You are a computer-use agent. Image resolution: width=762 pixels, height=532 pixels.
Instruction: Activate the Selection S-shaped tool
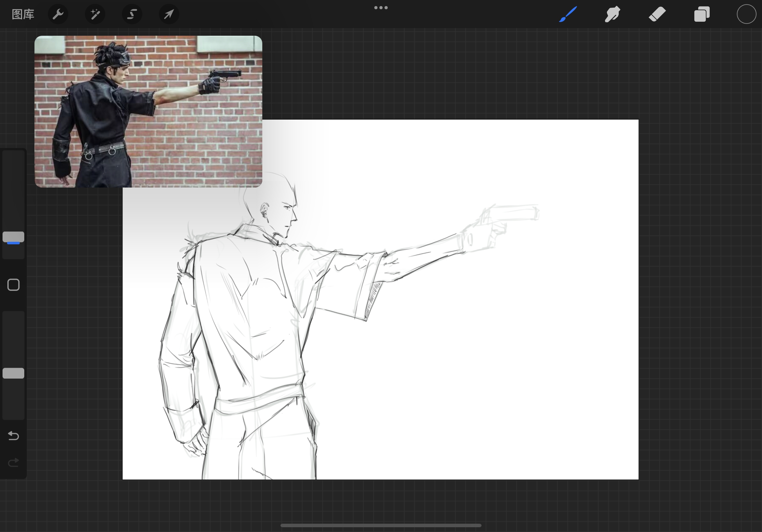click(132, 14)
